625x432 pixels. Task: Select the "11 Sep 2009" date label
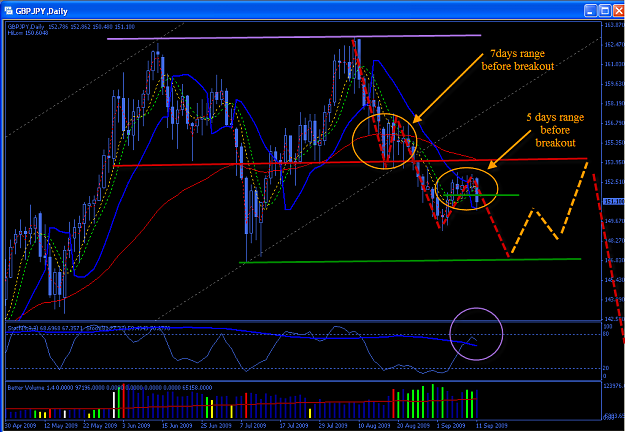pyautogui.click(x=491, y=425)
